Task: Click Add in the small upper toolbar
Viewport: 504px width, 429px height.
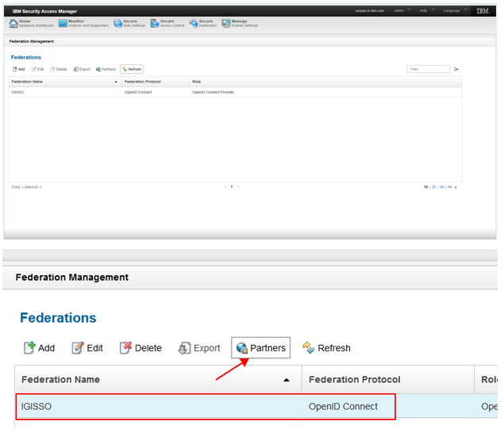Action: 18,69
